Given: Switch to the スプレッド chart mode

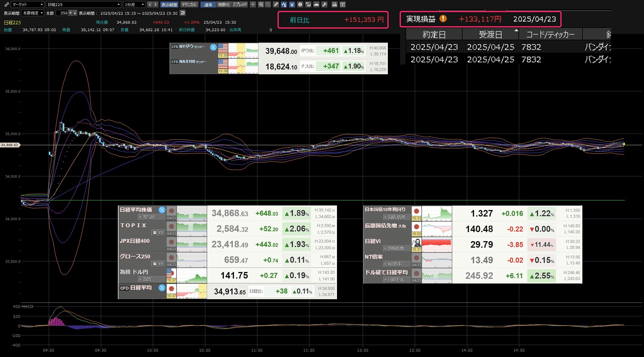Looking at the screenshot, I should click(240, 4).
